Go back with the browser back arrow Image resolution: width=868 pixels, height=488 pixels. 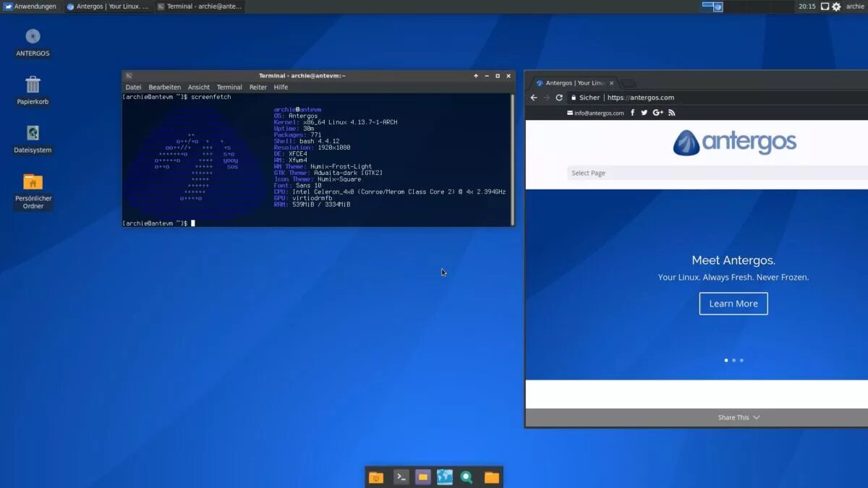[534, 98]
